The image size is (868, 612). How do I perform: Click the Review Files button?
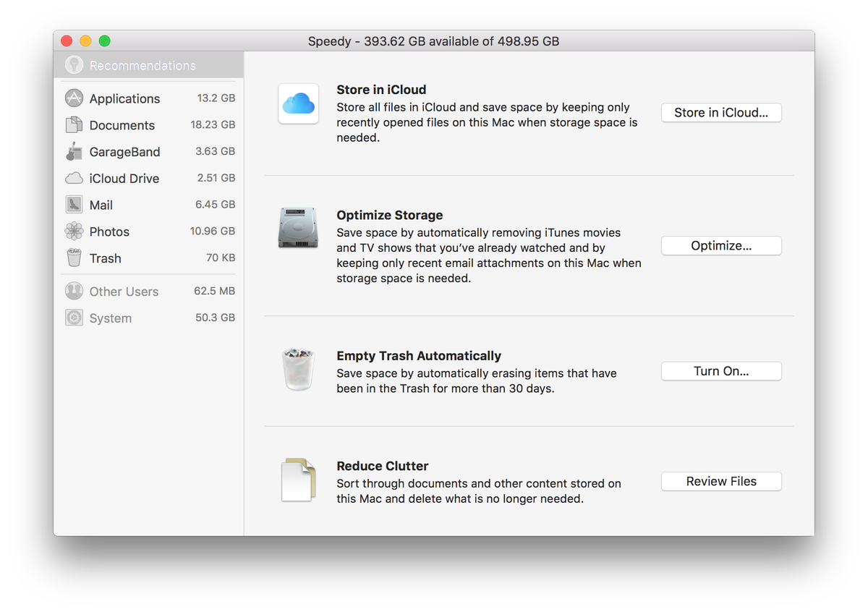pyautogui.click(x=721, y=481)
